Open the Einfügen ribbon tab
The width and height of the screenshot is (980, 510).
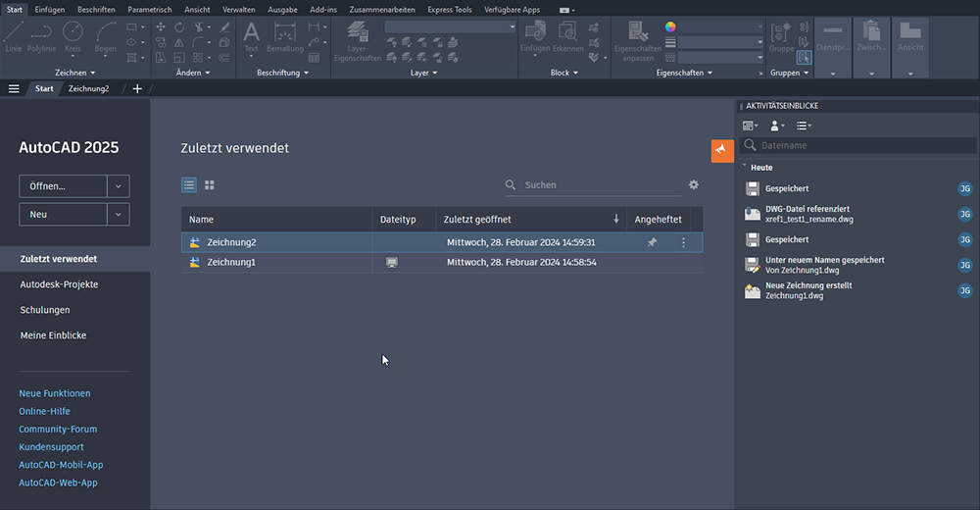pyautogui.click(x=49, y=10)
